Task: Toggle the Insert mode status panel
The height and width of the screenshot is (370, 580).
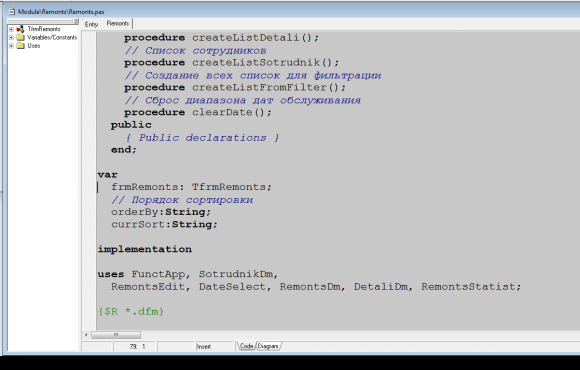Action: pyautogui.click(x=214, y=347)
